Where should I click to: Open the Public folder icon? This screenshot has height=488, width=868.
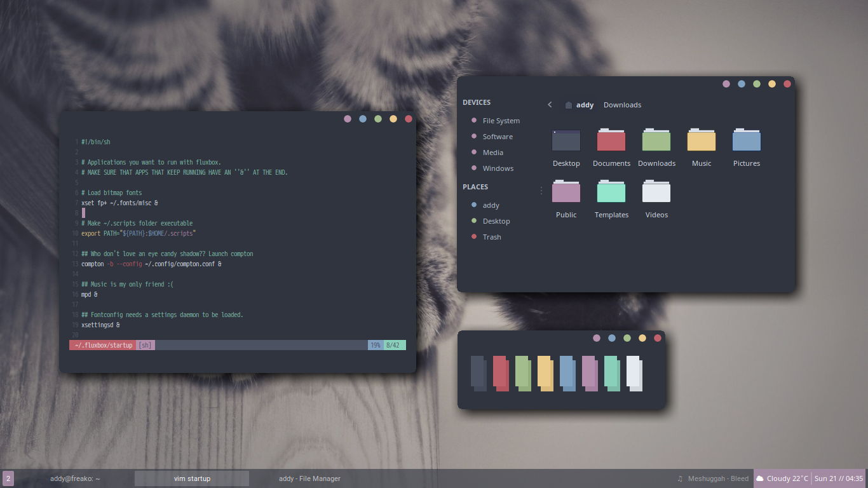566,191
